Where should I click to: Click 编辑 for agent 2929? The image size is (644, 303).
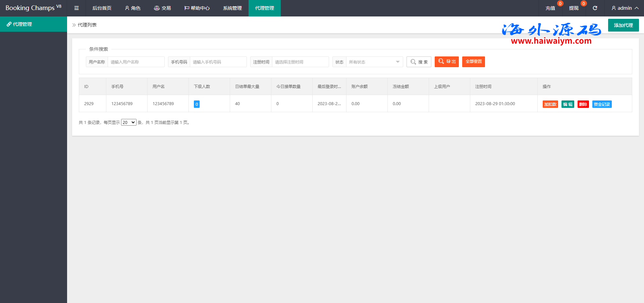(568, 104)
